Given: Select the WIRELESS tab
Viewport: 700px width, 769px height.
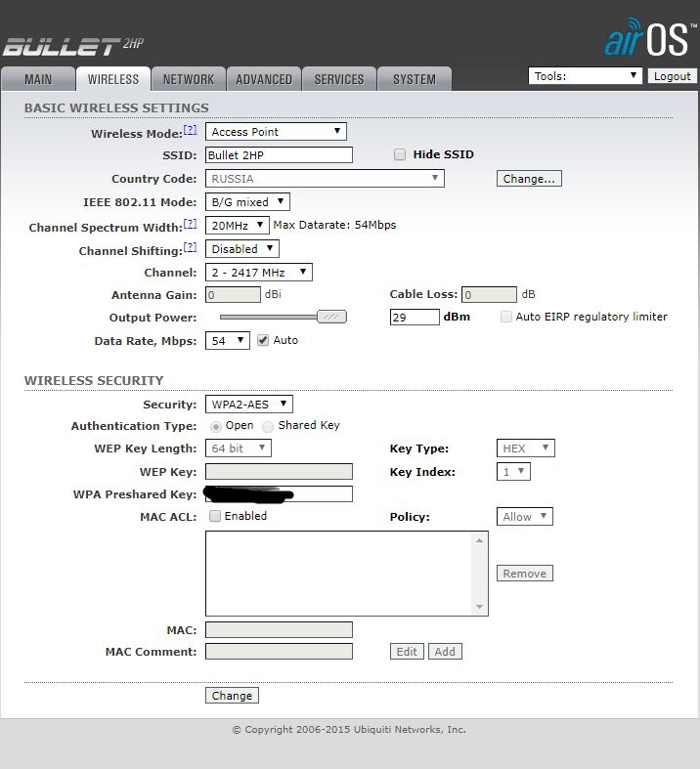Looking at the screenshot, I should coord(113,79).
